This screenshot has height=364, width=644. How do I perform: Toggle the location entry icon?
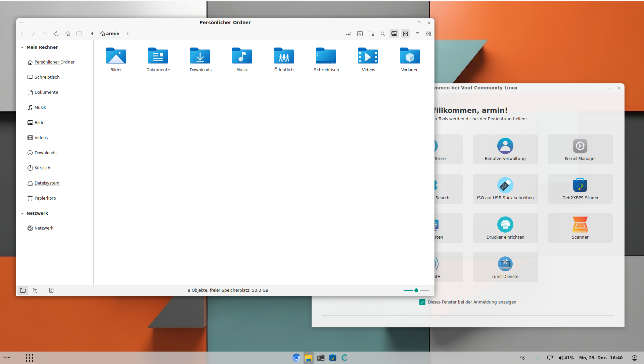click(349, 34)
